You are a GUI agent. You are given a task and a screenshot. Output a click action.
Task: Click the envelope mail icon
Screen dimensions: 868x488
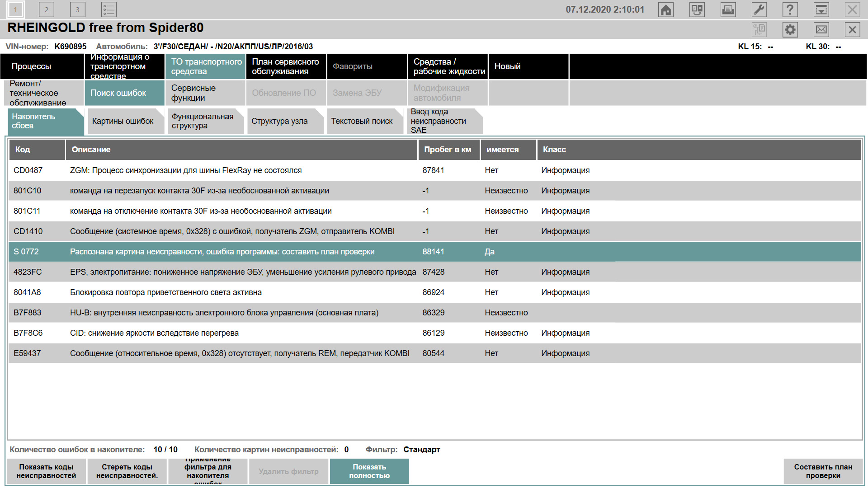821,30
